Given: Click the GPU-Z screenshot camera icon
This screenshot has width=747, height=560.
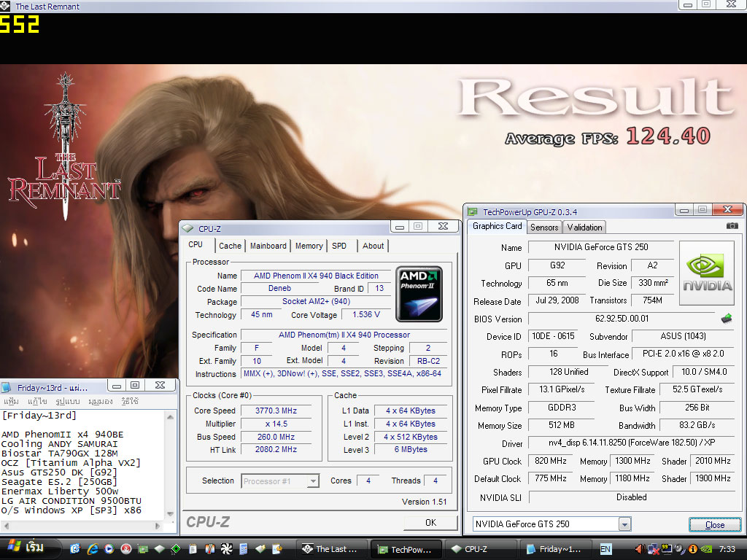Looking at the screenshot, I should (x=732, y=227).
